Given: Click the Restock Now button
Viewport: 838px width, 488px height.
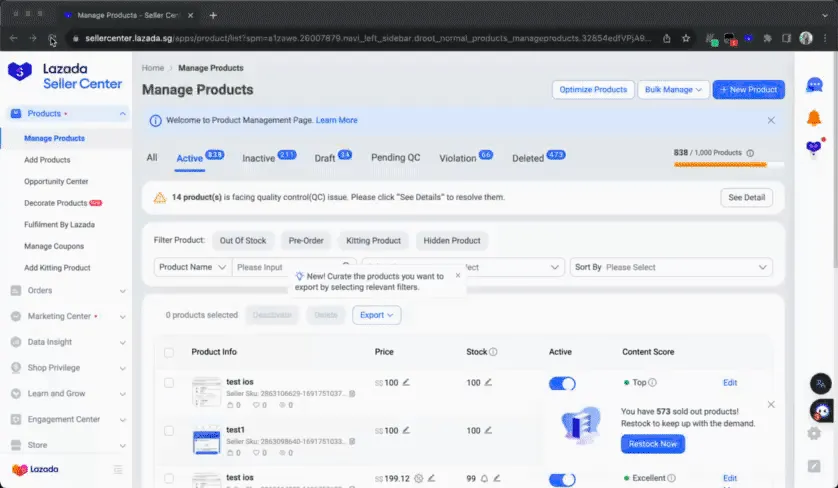Looking at the screenshot, I should click(653, 444).
